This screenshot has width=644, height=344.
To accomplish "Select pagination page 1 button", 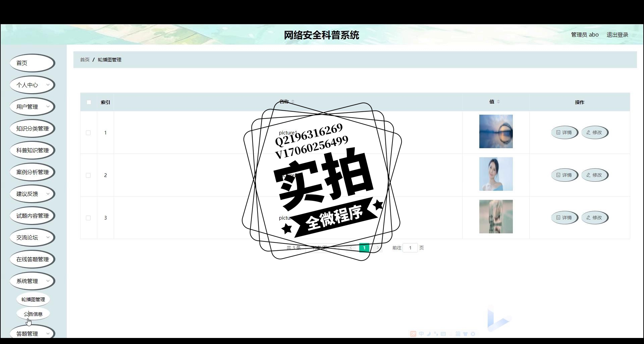I will point(364,248).
